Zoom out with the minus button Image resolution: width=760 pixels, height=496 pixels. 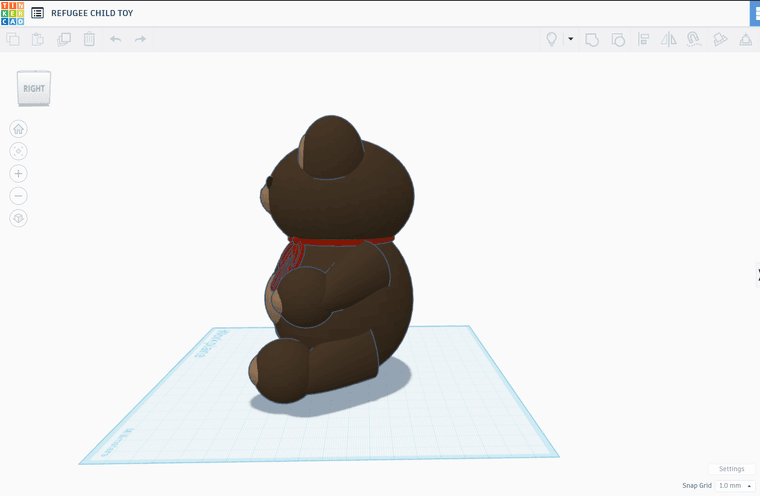[x=18, y=196]
